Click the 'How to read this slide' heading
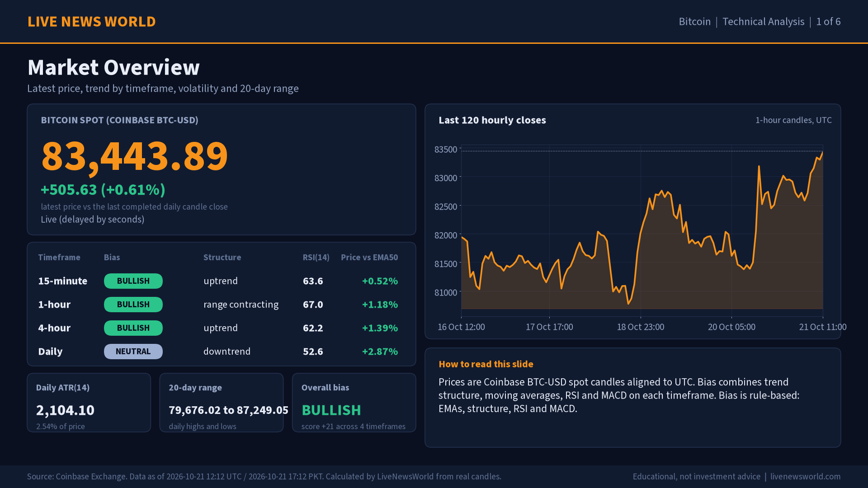The width and height of the screenshot is (868, 488). (486, 364)
